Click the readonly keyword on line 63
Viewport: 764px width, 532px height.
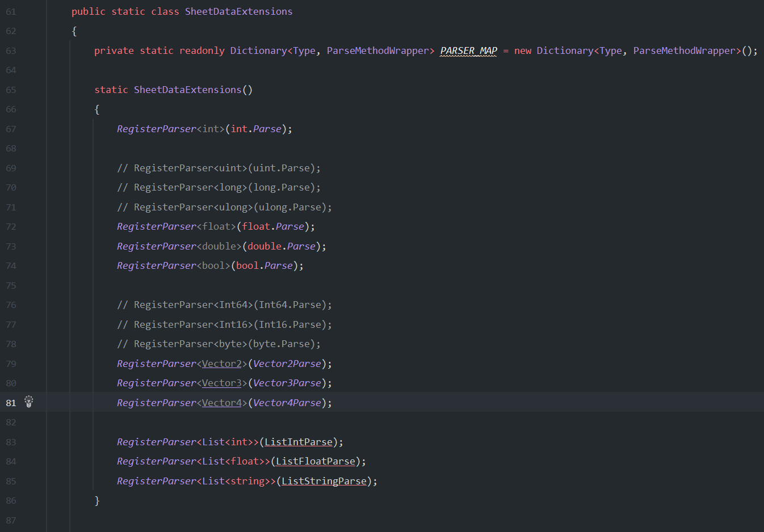(x=202, y=50)
